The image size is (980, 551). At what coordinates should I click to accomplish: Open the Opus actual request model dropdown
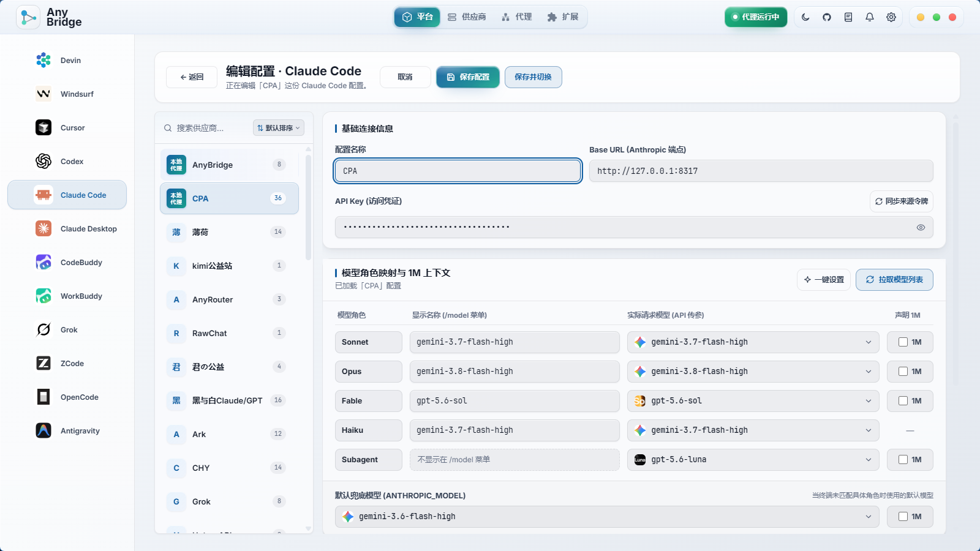point(753,372)
